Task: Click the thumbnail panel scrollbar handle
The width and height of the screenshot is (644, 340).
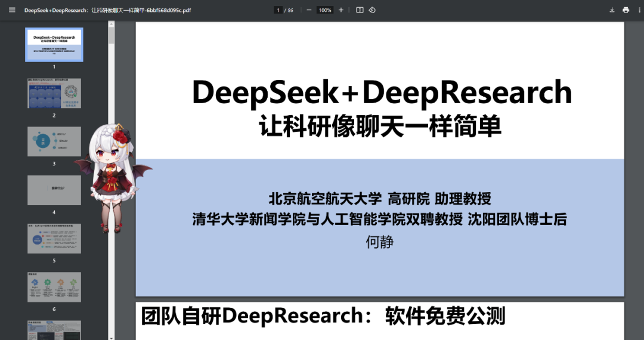Action: click(x=112, y=35)
